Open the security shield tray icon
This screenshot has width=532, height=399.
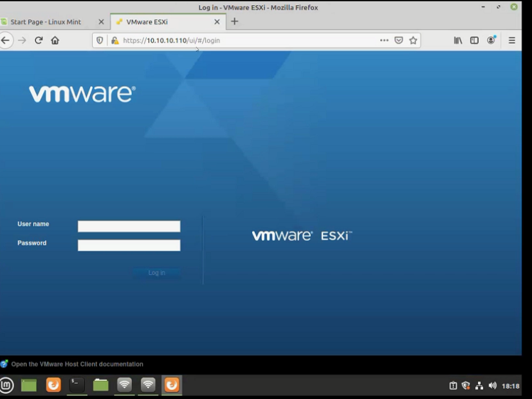point(466,385)
